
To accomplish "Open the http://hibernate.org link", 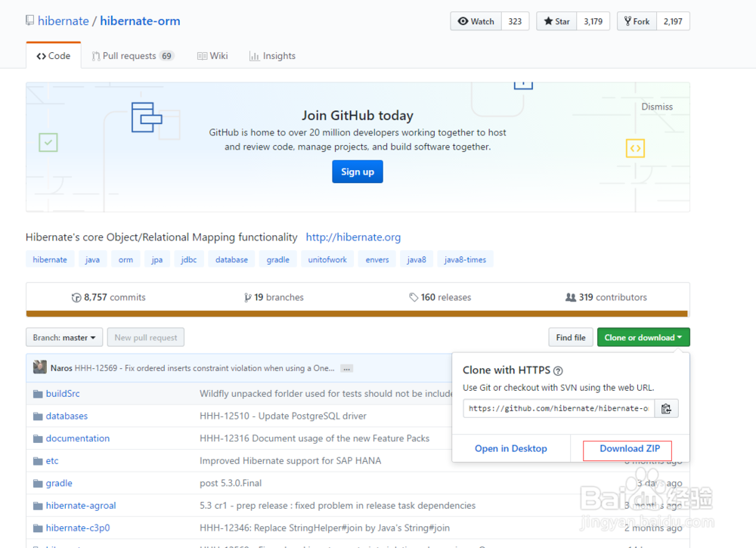I will [353, 237].
